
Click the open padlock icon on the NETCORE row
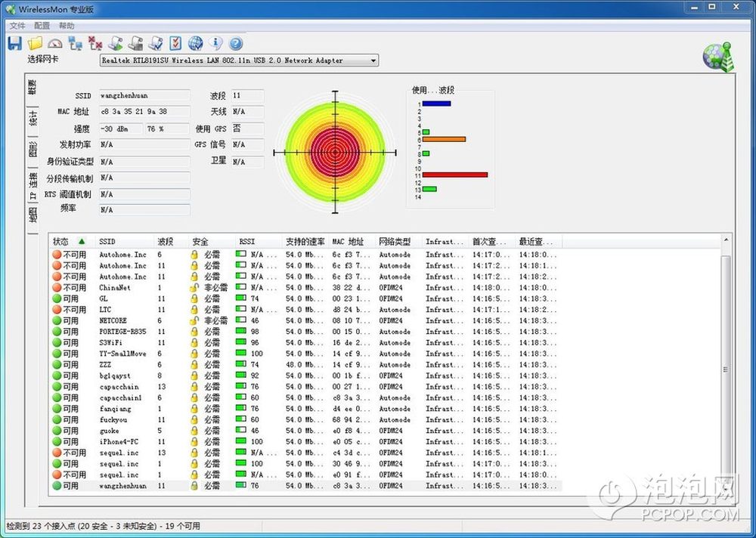[194, 320]
